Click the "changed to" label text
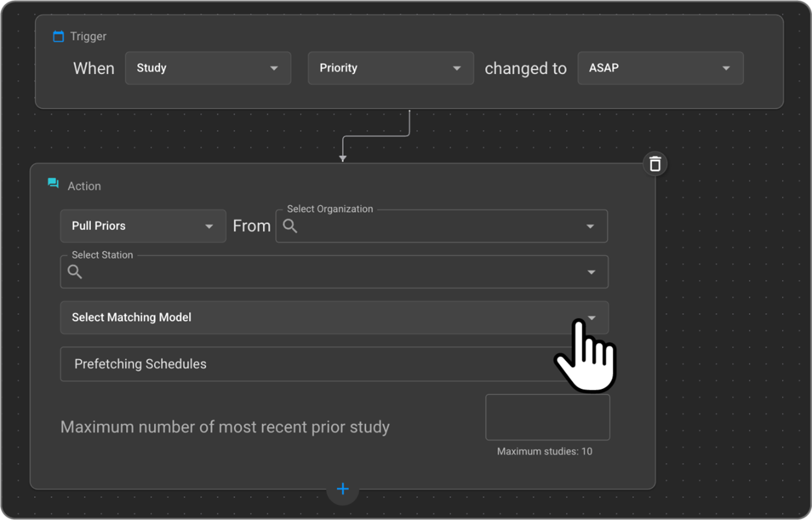 point(525,69)
